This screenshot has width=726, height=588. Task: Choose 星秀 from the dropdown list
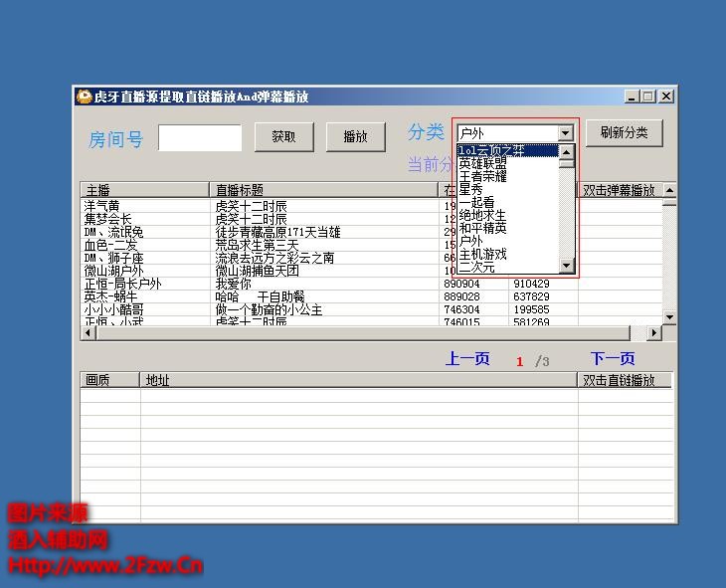[507, 189]
